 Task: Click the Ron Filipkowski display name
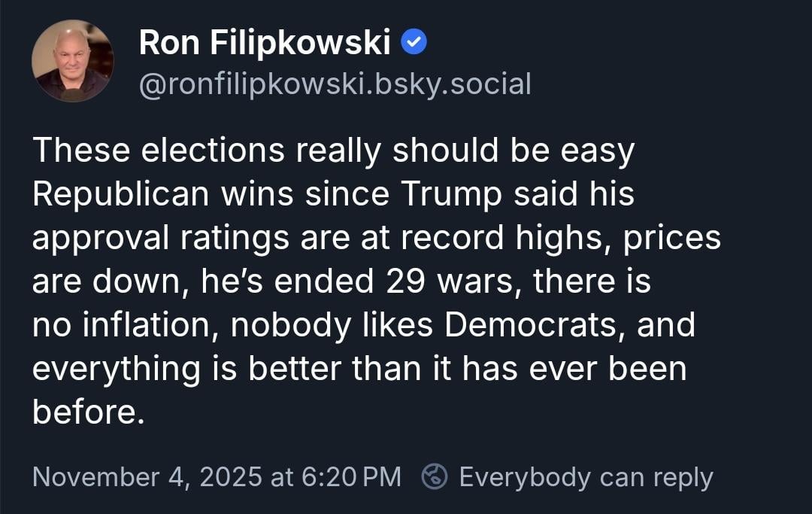[264, 44]
